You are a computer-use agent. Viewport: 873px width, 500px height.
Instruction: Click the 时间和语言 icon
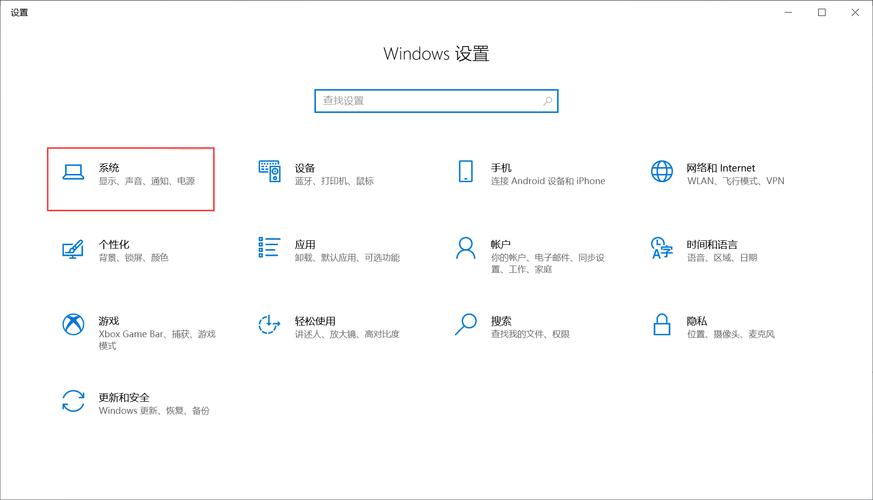[x=661, y=248]
